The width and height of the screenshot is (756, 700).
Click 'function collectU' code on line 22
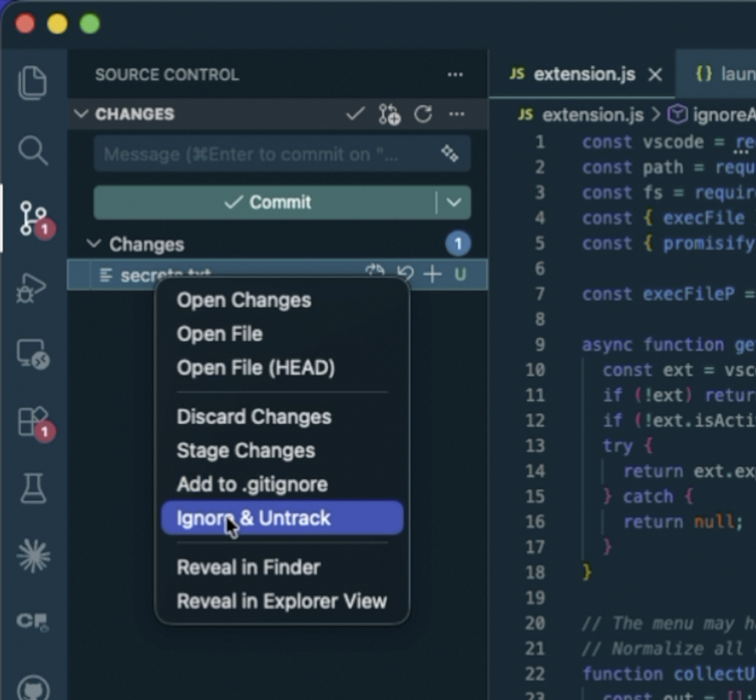pyautogui.click(x=669, y=673)
